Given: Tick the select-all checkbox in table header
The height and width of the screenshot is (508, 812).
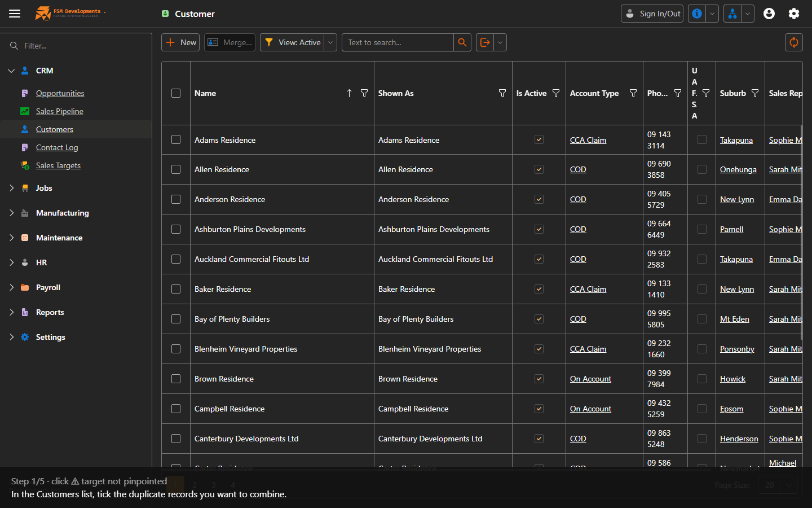Looking at the screenshot, I should tap(176, 93).
